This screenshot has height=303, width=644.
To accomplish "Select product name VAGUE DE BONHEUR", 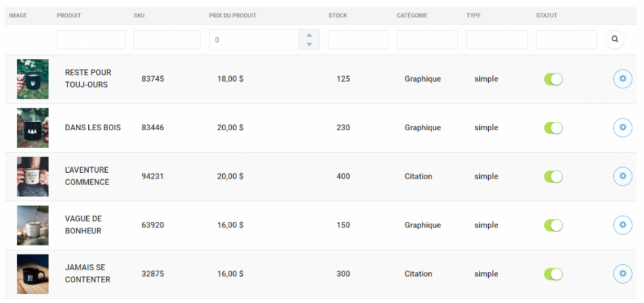I will click(x=83, y=225).
